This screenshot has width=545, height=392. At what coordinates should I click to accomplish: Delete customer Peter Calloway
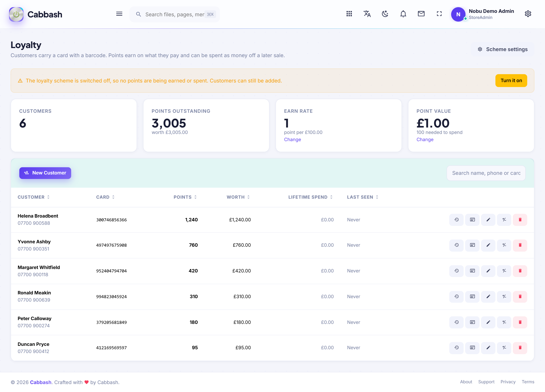click(520, 322)
